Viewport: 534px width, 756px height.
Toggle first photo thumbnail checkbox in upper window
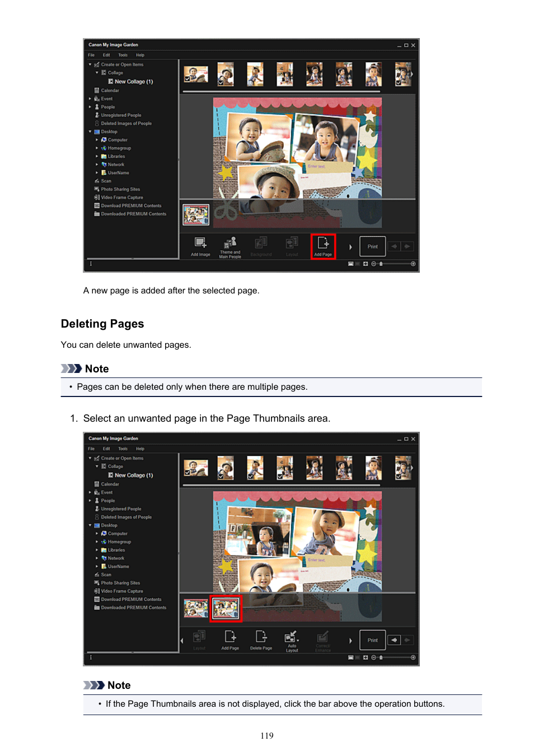click(x=188, y=80)
